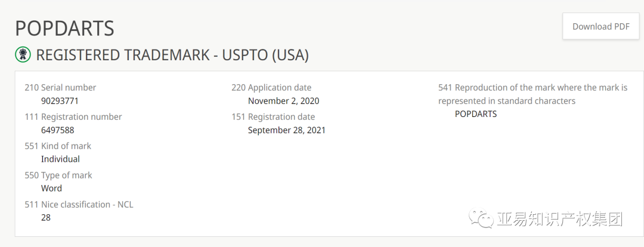Select the Individual kind of mark value
This screenshot has width=644, height=247.
click(60, 159)
